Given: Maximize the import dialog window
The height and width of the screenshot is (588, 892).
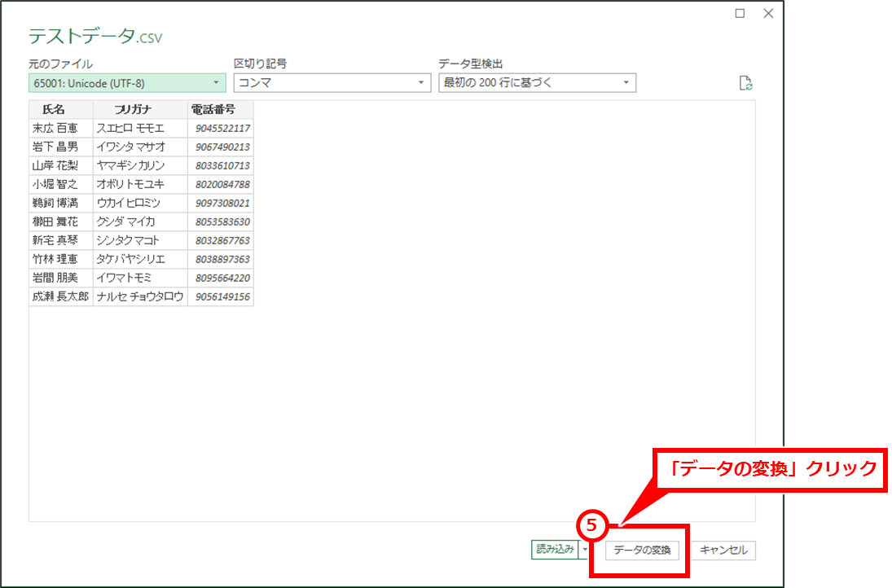Looking at the screenshot, I should [x=740, y=13].
